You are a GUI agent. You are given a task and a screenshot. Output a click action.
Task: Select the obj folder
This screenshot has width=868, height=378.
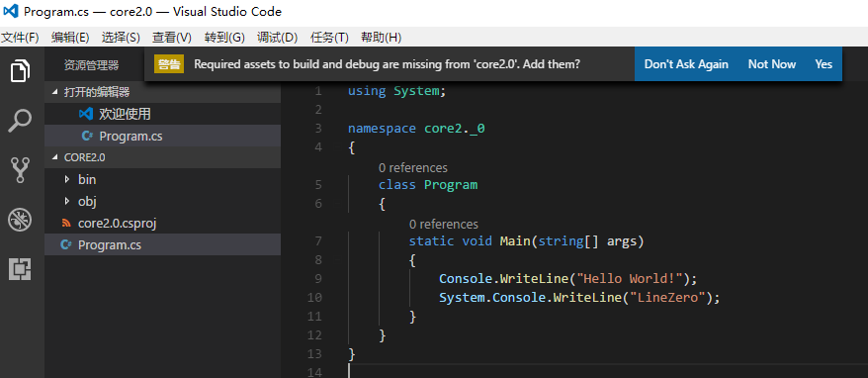point(163,201)
